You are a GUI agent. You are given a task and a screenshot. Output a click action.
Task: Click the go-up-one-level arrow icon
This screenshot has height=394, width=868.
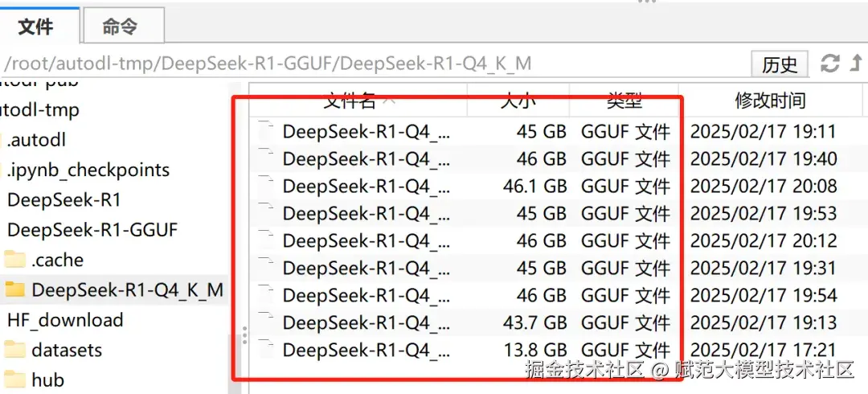pos(857,64)
